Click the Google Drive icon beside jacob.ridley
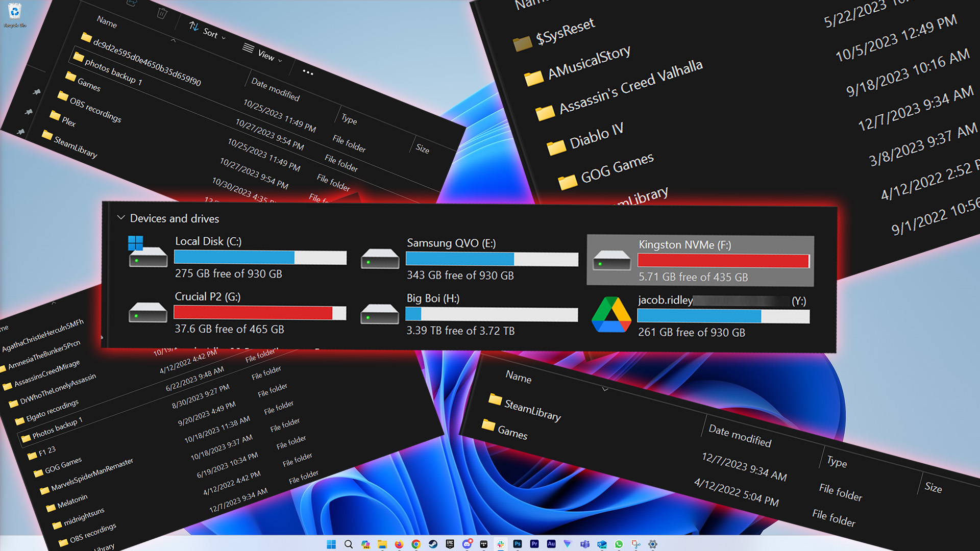 (611, 316)
